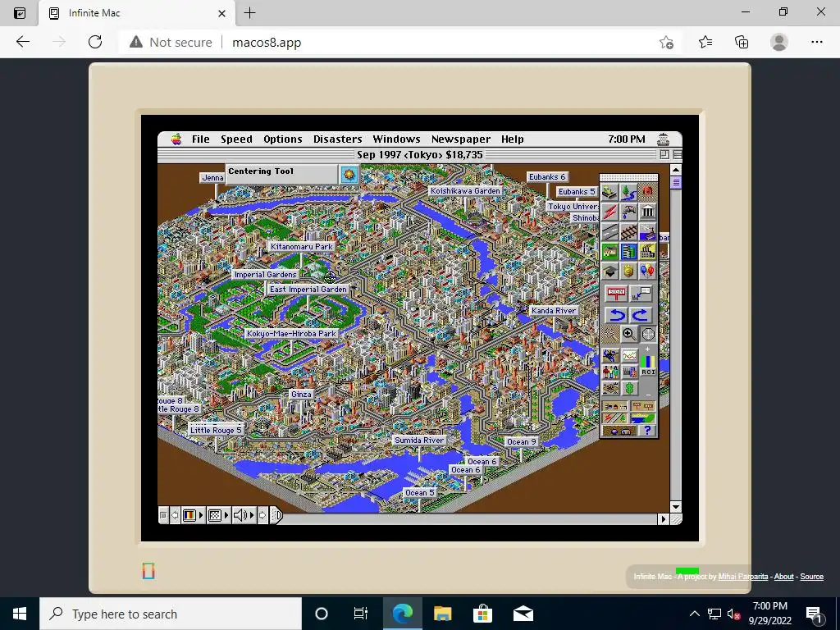Toggle show buildings layer
This screenshot has height=630, width=840.
615,407
